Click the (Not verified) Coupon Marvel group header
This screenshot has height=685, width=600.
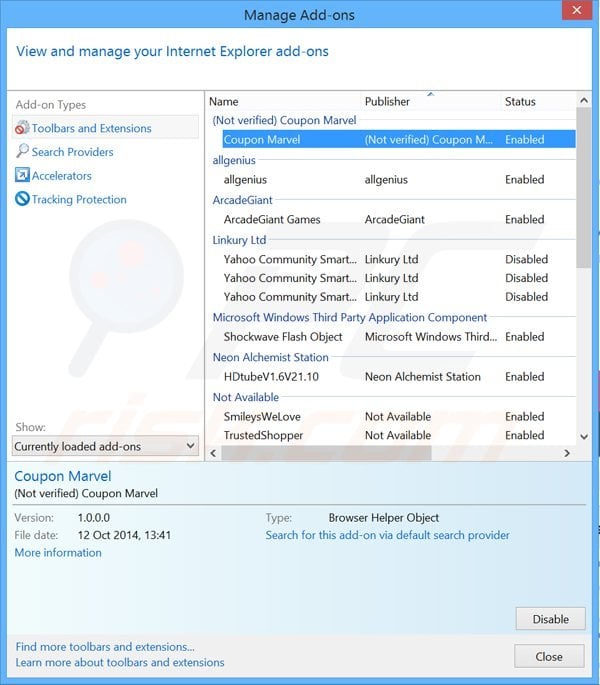pyautogui.click(x=284, y=120)
